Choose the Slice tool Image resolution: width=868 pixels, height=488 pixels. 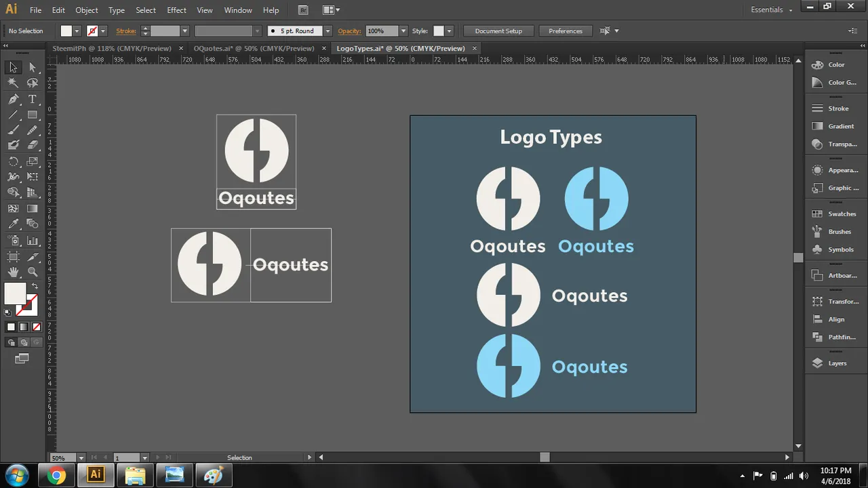coord(32,256)
